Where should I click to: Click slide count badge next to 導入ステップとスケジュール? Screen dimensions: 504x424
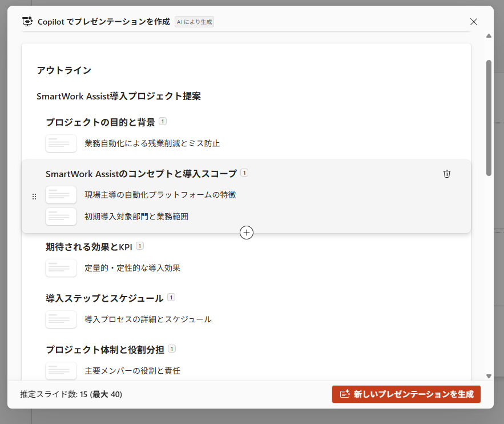[x=171, y=297]
